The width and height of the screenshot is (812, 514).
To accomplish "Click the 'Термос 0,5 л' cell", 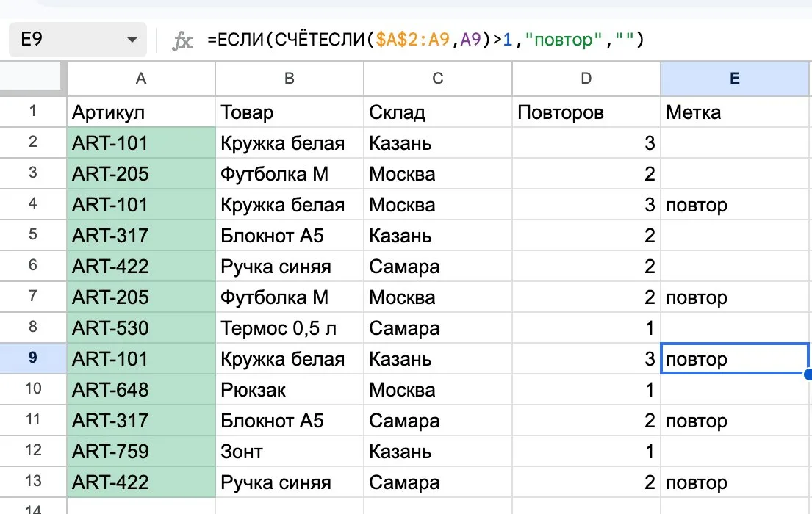I will [x=290, y=327].
